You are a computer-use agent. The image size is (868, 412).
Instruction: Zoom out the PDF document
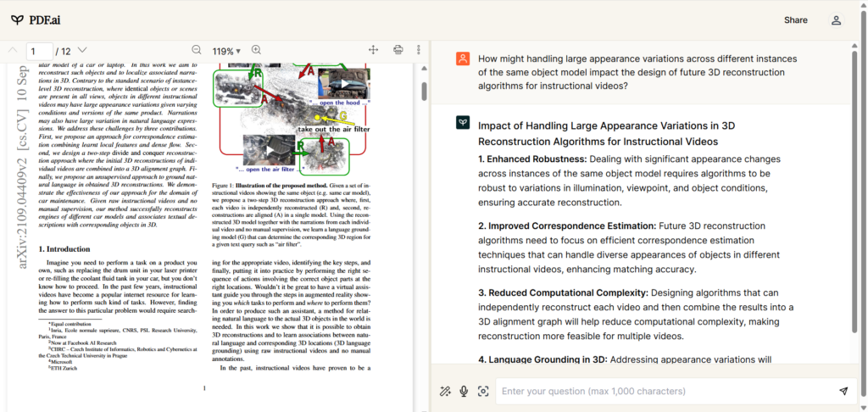coord(196,50)
